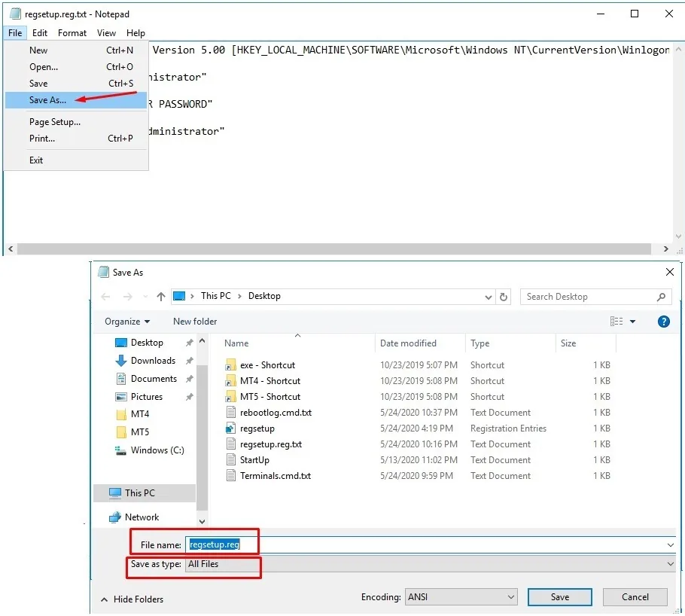Click the Cancel button
Image resolution: width=685 pixels, height=616 pixels.
pyautogui.click(x=635, y=596)
